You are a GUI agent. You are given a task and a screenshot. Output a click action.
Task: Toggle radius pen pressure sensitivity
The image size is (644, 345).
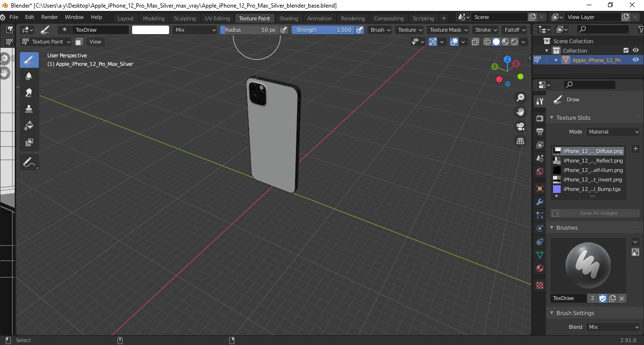click(284, 30)
